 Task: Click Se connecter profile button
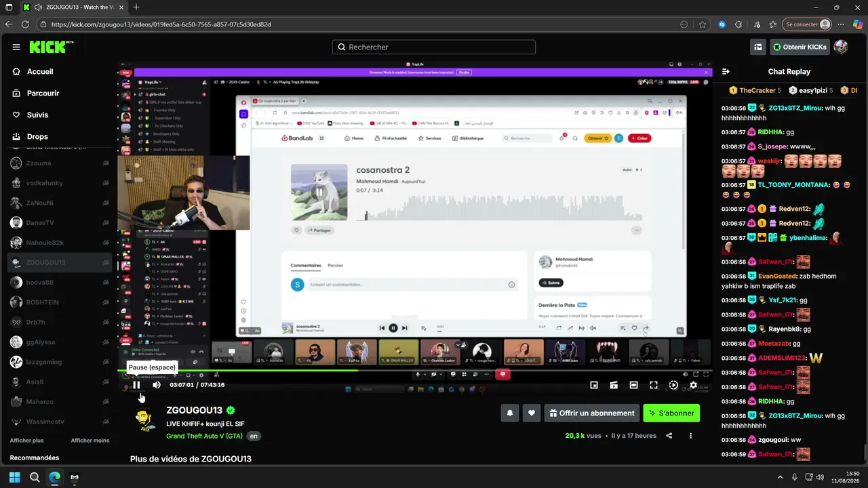(x=807, y=24)
